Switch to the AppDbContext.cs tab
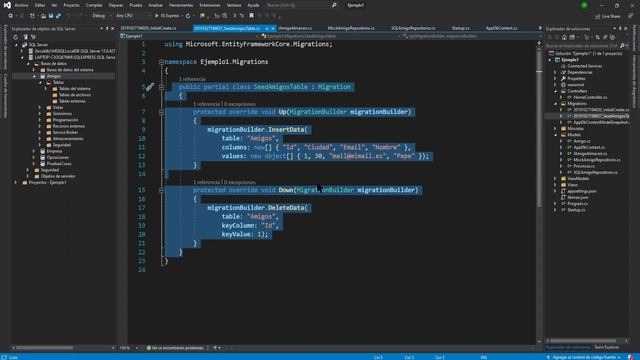The height and width of the screenshot is (360, 640). [x=502, y=28]
